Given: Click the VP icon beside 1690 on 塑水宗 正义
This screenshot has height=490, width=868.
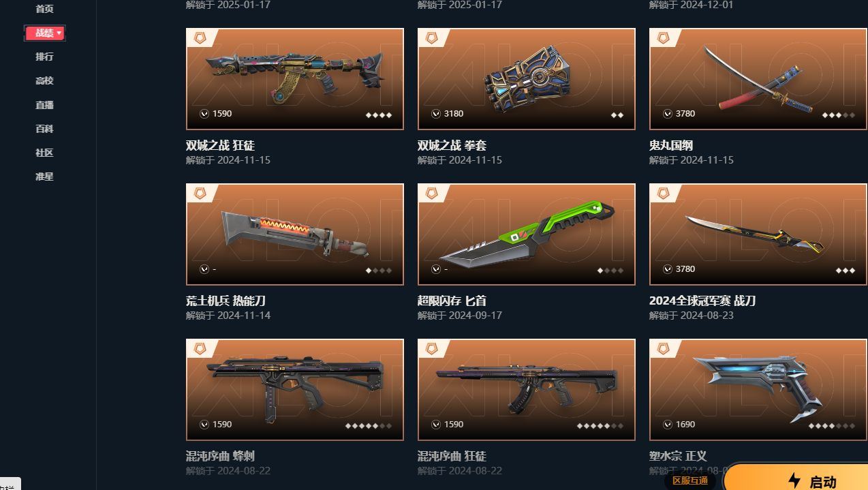Looking at the screenshot, I should tap(668, 425).
